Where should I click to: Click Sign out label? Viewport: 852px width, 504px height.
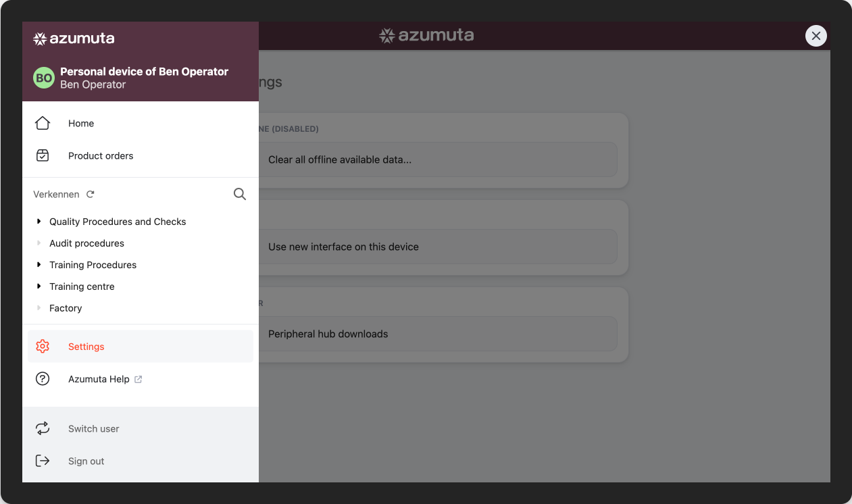point(86,461)
